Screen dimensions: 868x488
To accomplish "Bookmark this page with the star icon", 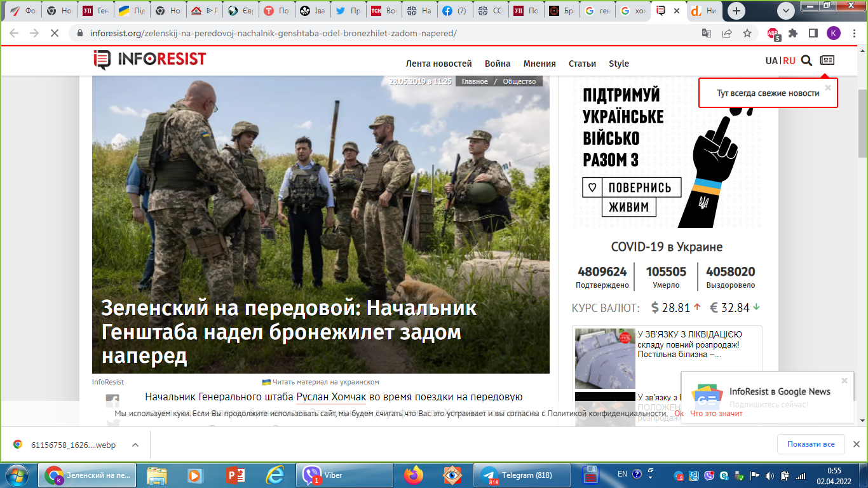I will click(747, 33).
